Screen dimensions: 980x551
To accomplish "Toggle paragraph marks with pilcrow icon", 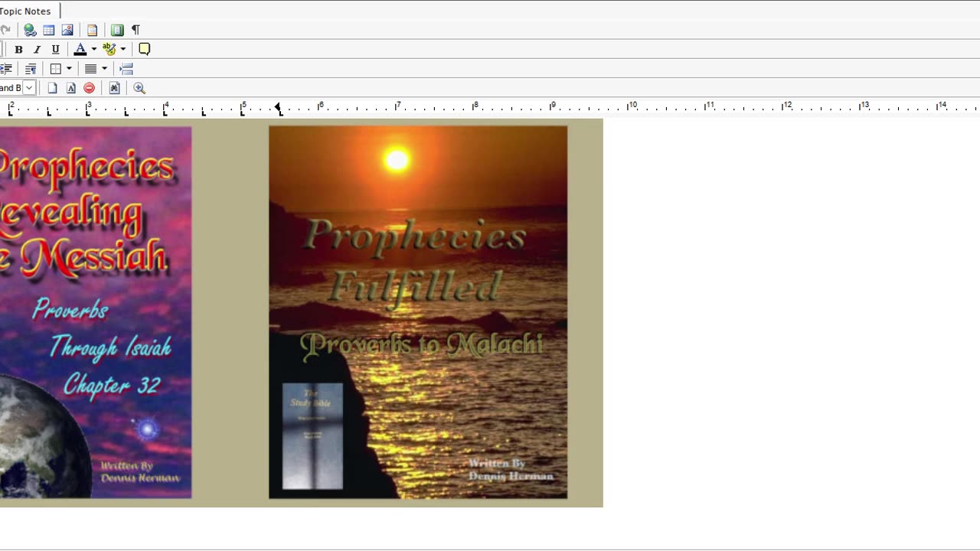I will (136, 30).
